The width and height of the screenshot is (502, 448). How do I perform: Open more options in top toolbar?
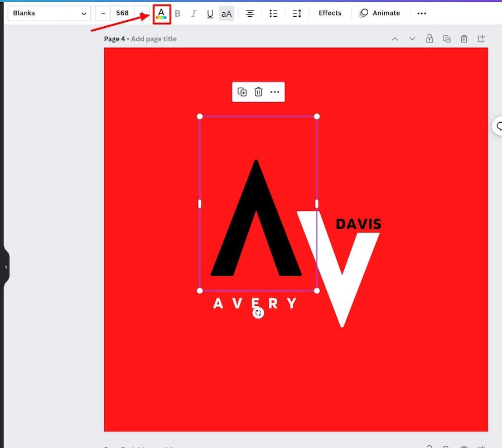tap(422, 13)
